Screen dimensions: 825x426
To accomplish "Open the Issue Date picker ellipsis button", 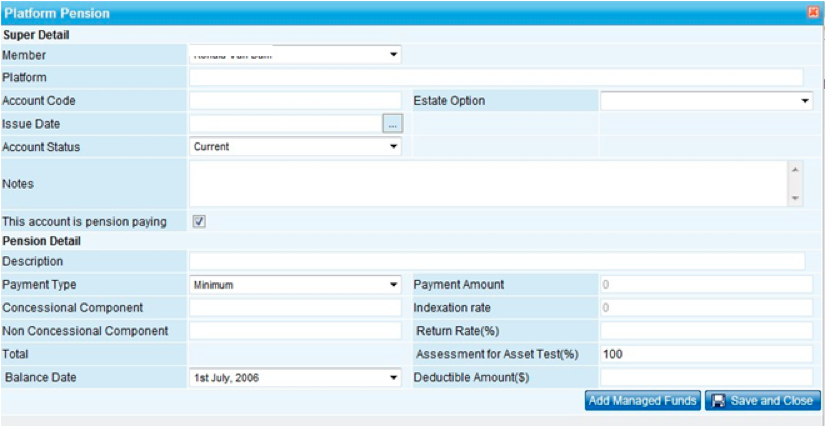I will (x=393, y=124).
